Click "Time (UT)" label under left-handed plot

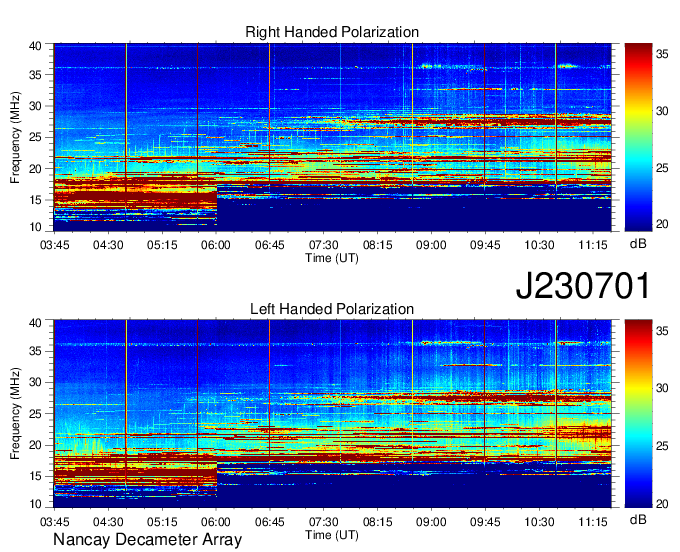332,535
